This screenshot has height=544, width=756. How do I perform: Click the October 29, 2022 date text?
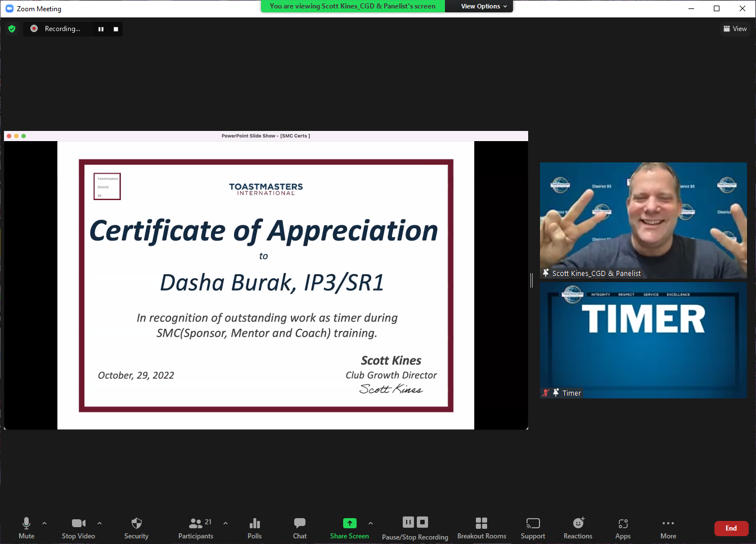tap(136, 375)
